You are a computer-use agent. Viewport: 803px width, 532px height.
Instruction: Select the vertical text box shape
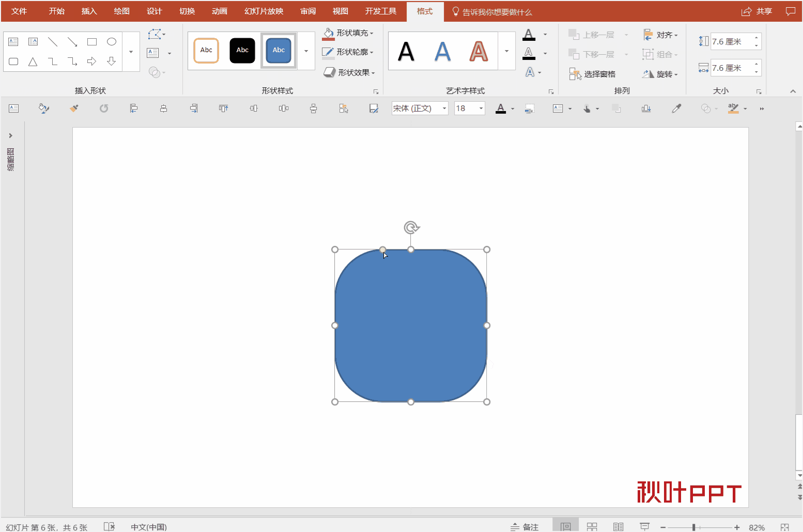33,42
